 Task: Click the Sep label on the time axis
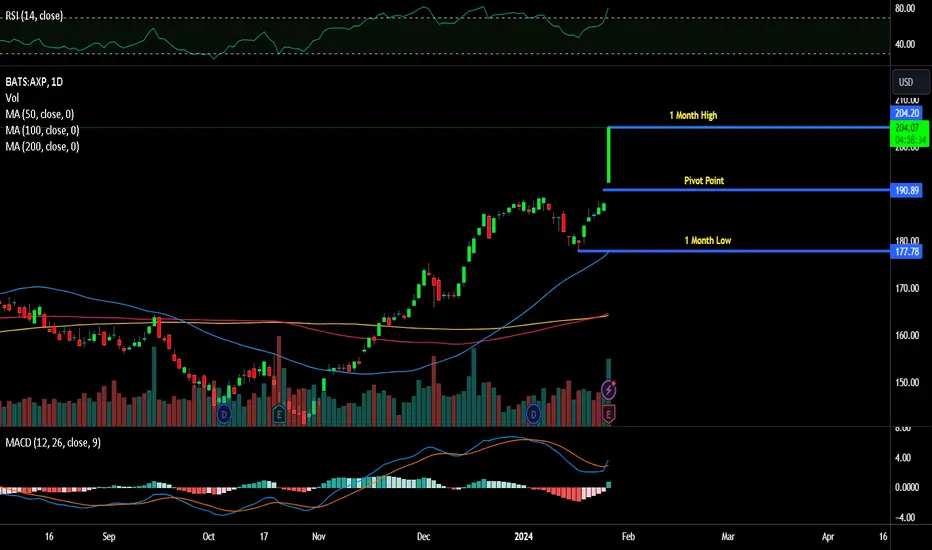109,536
